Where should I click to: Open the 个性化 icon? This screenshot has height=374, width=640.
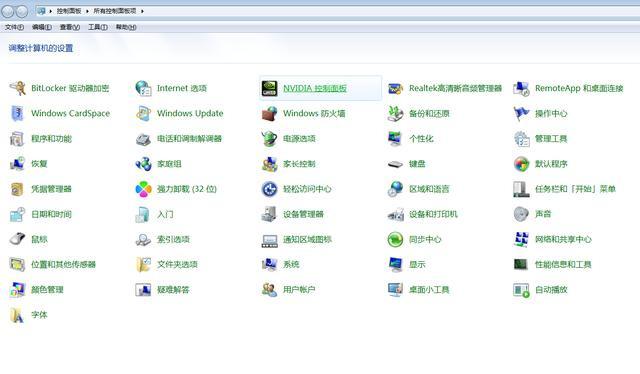[x=395, y=139]
